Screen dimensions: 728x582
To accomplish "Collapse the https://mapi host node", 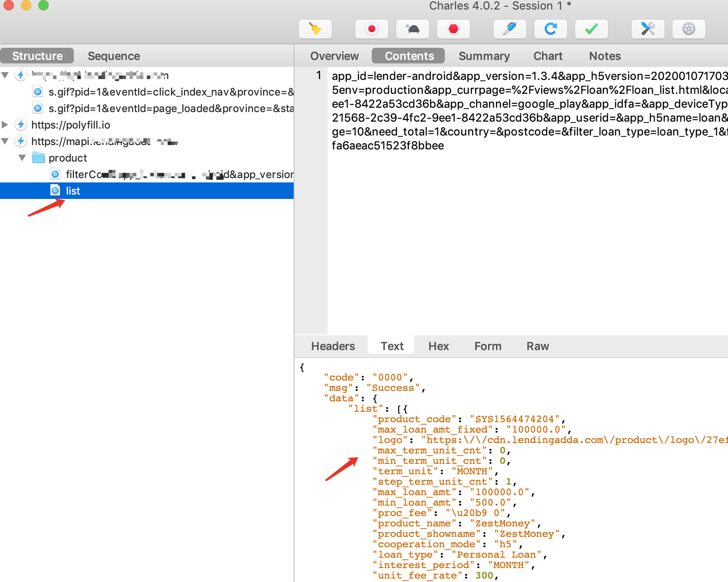I will pos(5,141).
